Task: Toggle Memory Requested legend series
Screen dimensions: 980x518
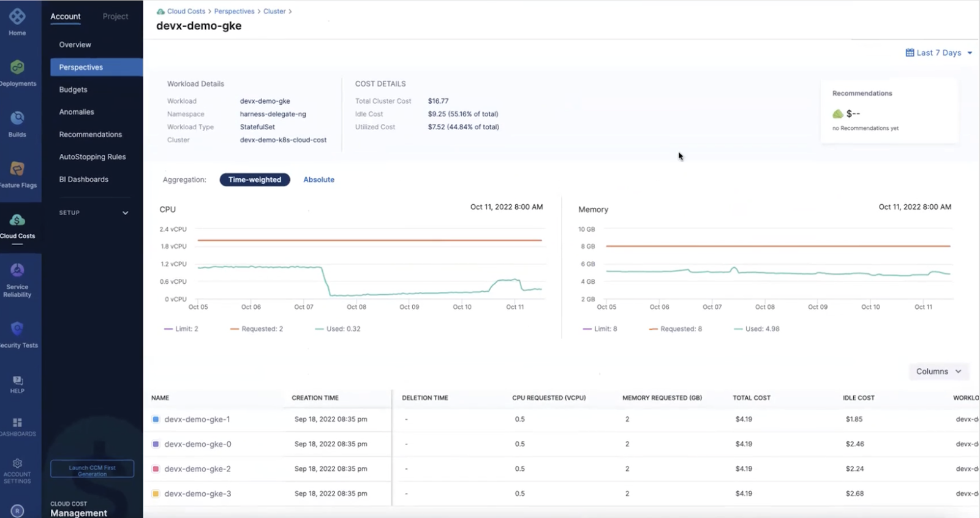Action: pos(676,329)
